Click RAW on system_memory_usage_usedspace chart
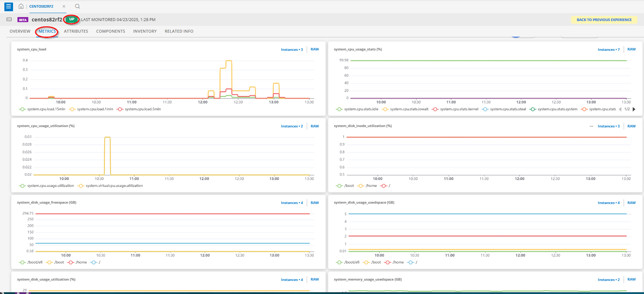The image size is (644, 294). tap(632, 279)
